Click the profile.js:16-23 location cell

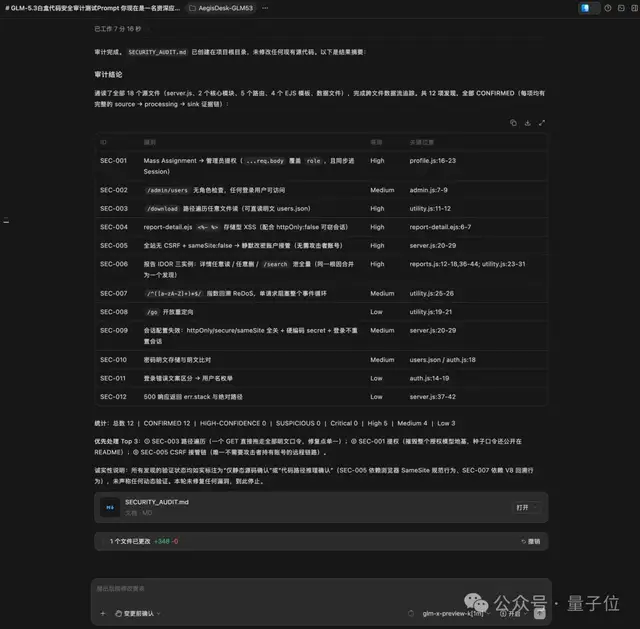(x=433, y=160)
